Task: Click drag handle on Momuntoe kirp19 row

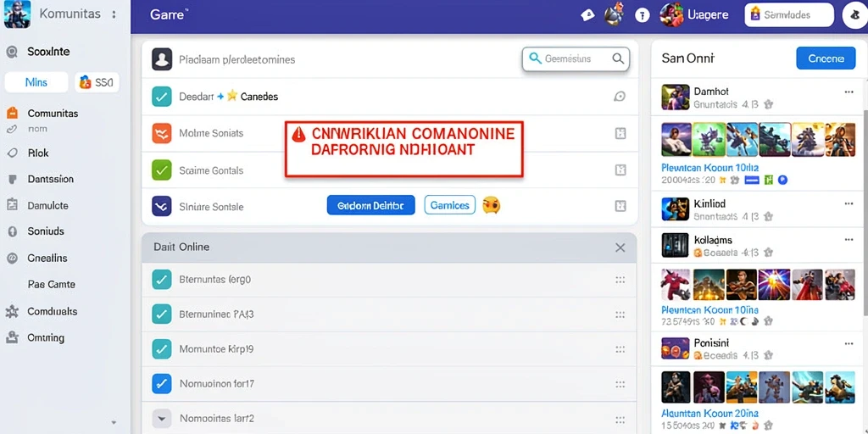Action: pos(620,350)
